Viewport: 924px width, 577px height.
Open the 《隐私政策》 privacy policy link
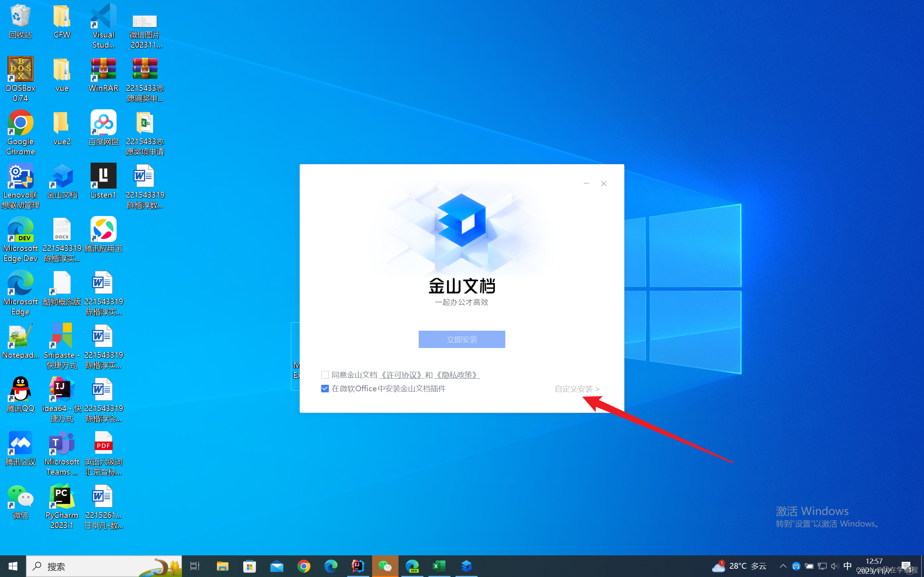[x=457, y=375]
